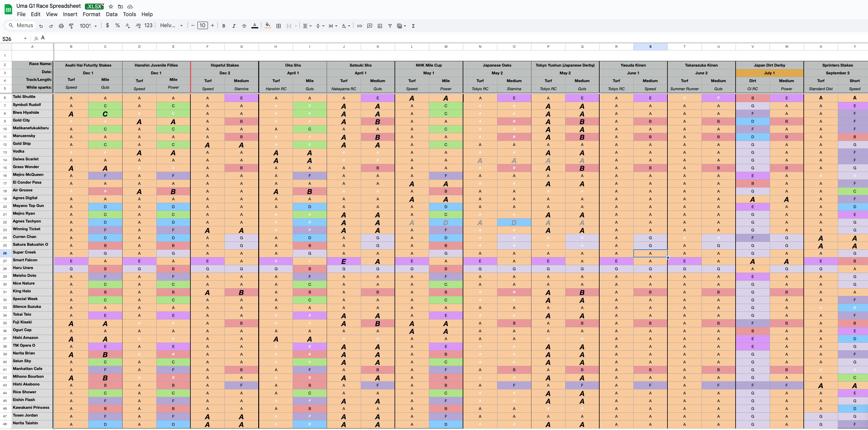Toggle strikethrough formatting

click(244, 26)
